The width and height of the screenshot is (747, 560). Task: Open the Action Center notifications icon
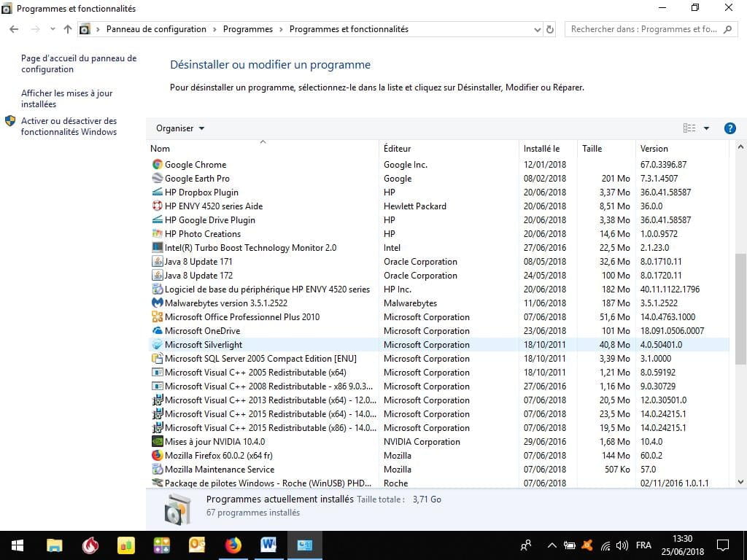[723, 545]
